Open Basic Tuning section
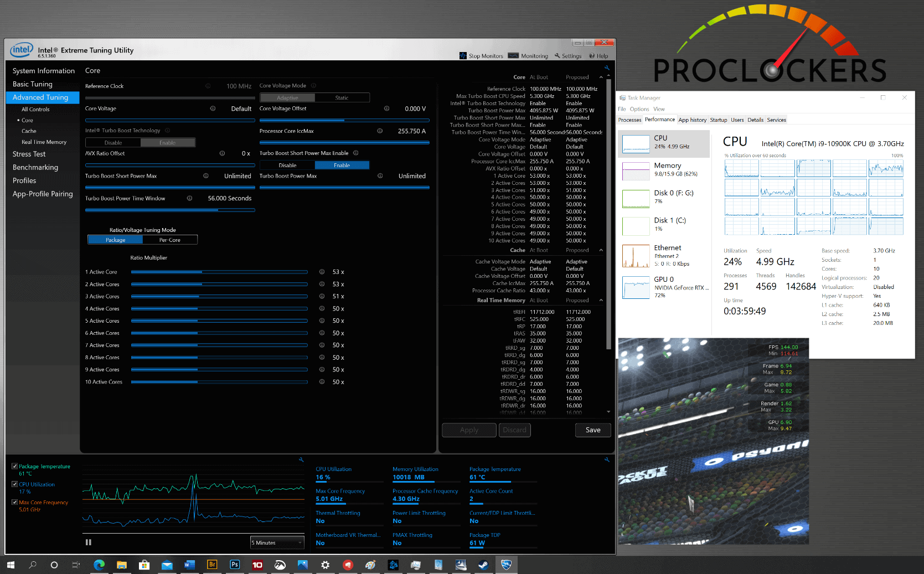The image size is (924, 574). [33, 84]
